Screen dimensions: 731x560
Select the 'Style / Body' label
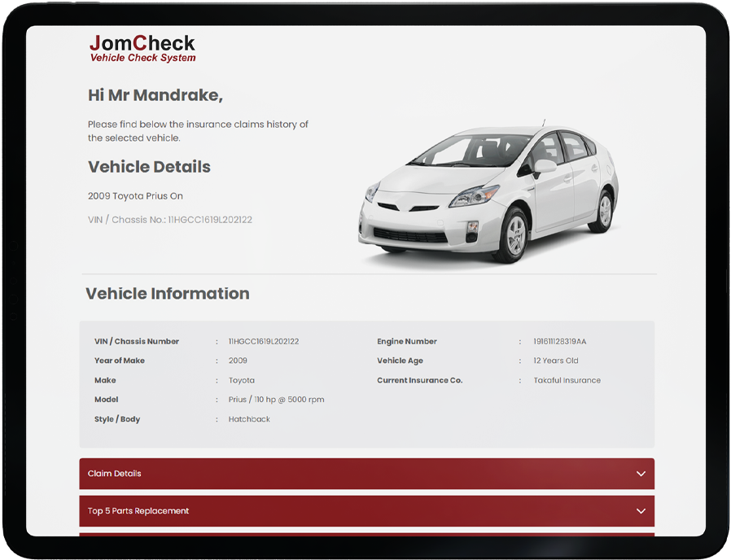[x=117, y=419]
